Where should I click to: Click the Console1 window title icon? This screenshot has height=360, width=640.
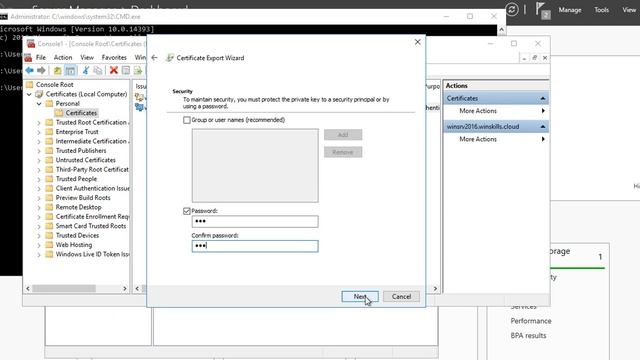click(x=31, y=44)
